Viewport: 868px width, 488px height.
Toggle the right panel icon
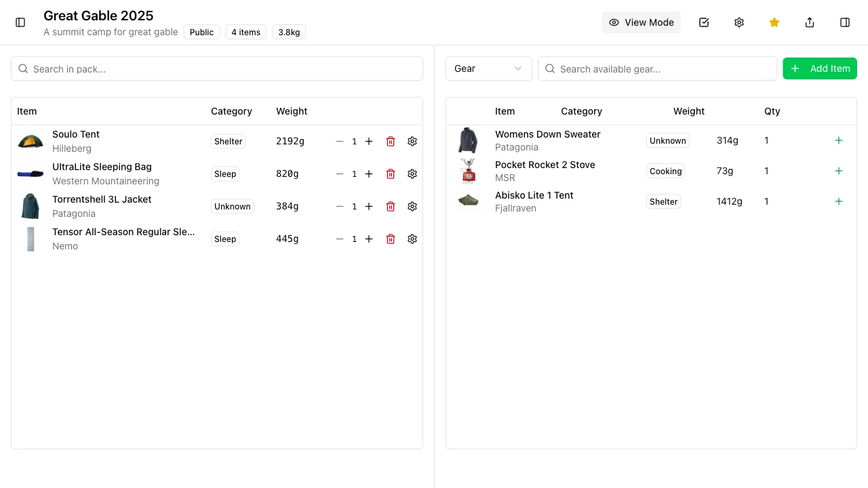tap(845, 22)
